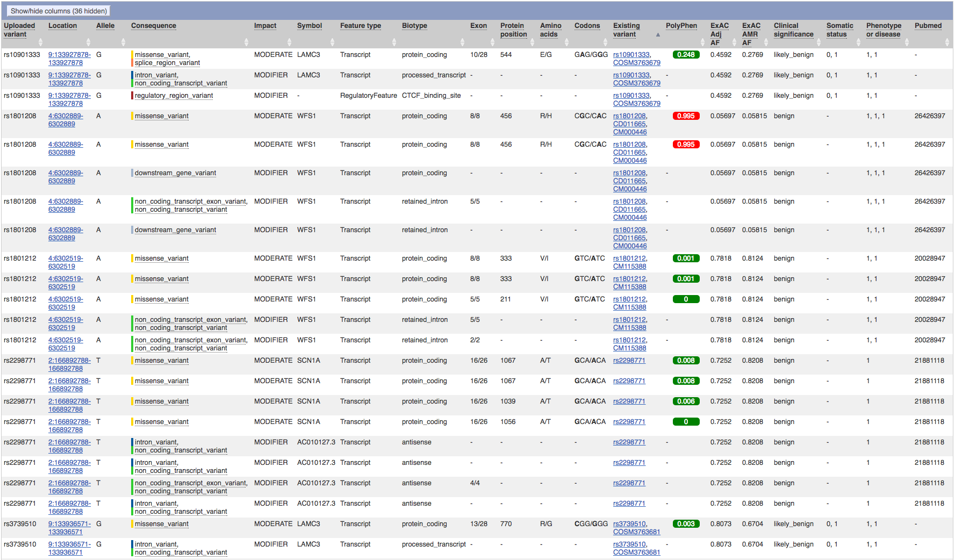Image resolution: width=955 pixels, height=560 pixels.
Task: Click the CTCF_binding_site biotype cell
Action: pos(431,96)
